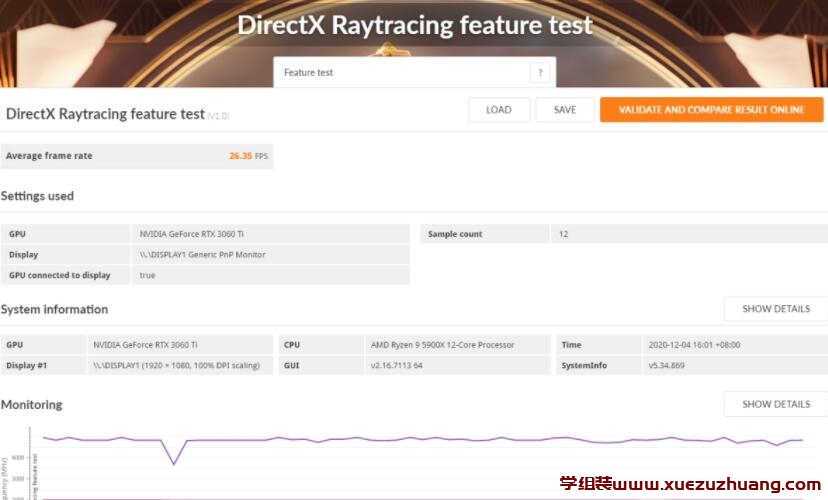This screenshot has height=500, width=828.
Task: Select the Sample count value 12
Action: click(x=564, y=234)
